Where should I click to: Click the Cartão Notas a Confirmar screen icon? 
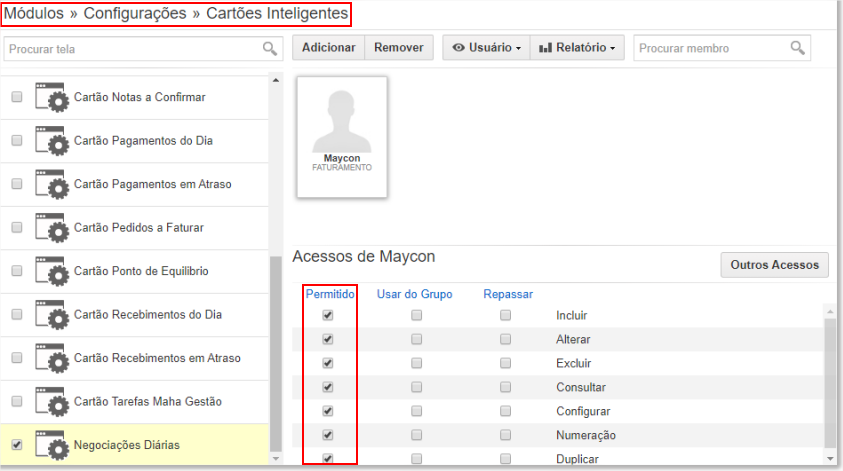52,97
